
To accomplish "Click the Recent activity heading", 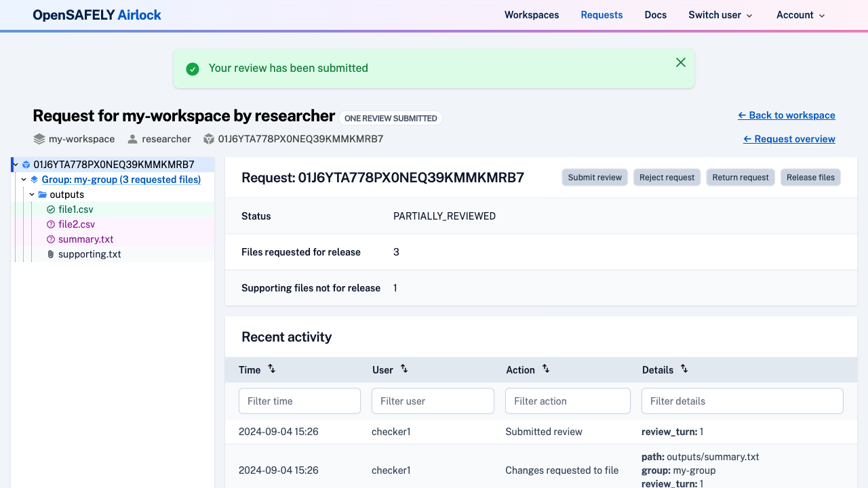I will tap(287, 337).
